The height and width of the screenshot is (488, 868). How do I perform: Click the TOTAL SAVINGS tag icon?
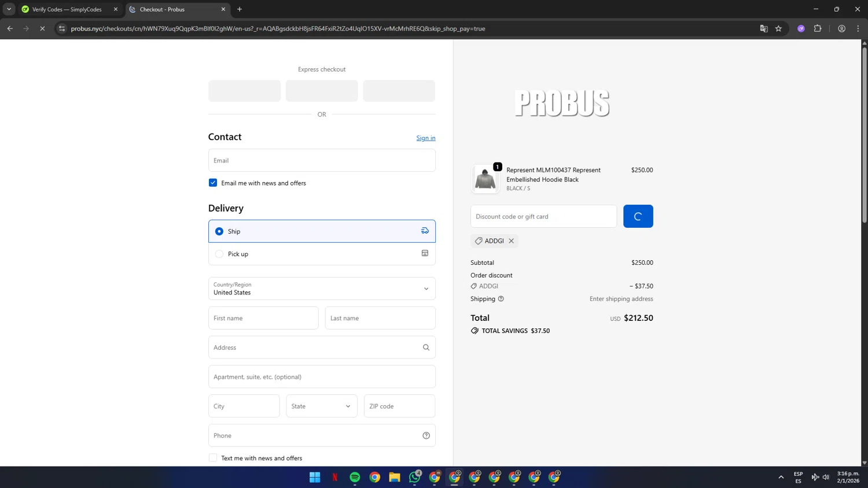(x=475, y=331)
